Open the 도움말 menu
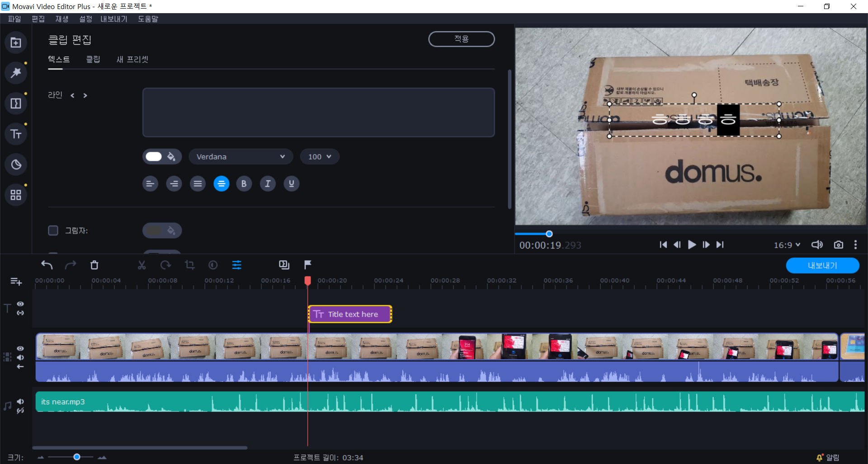The width and height of the screenshot is (868, 464). [x=148, y=19]
